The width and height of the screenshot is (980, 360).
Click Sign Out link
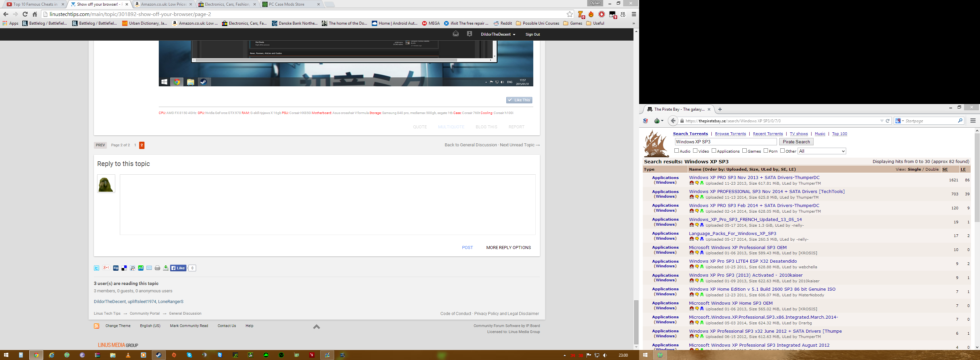pyautogui.click(x=533, y=34)
